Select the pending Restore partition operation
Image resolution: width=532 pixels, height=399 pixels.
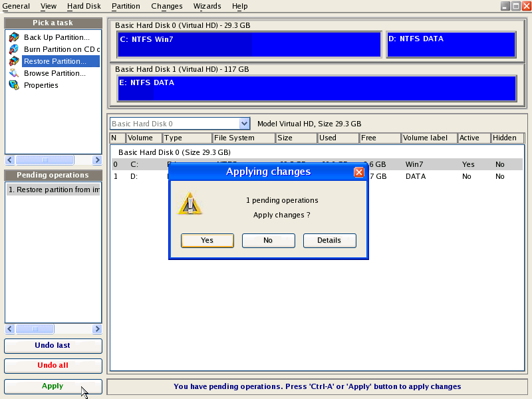[53, 190]
